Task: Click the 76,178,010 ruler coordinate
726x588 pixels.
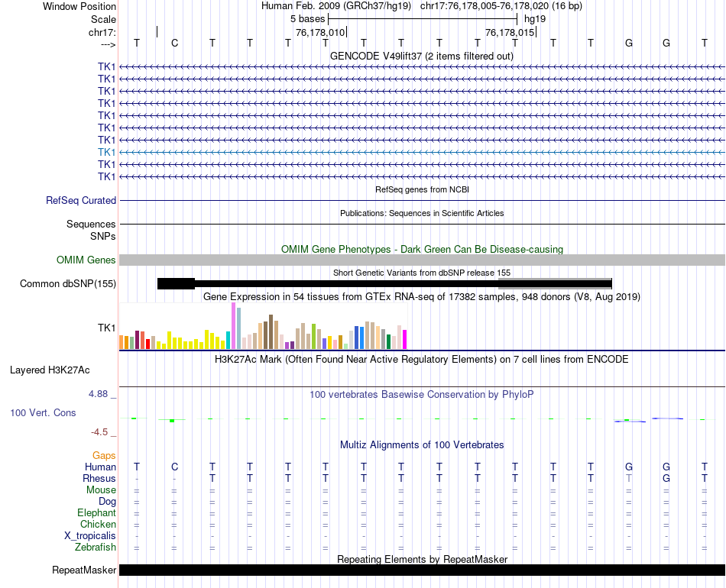Action: [x=320, y=32]
